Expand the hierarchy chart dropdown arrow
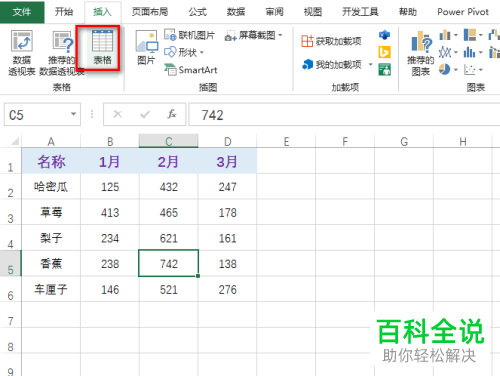The height and width of the screenshot is (376, 500). coord(481,35)
